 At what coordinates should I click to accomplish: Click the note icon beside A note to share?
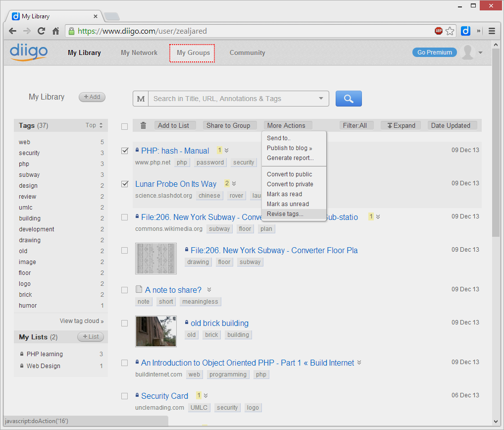coord(139,289)
